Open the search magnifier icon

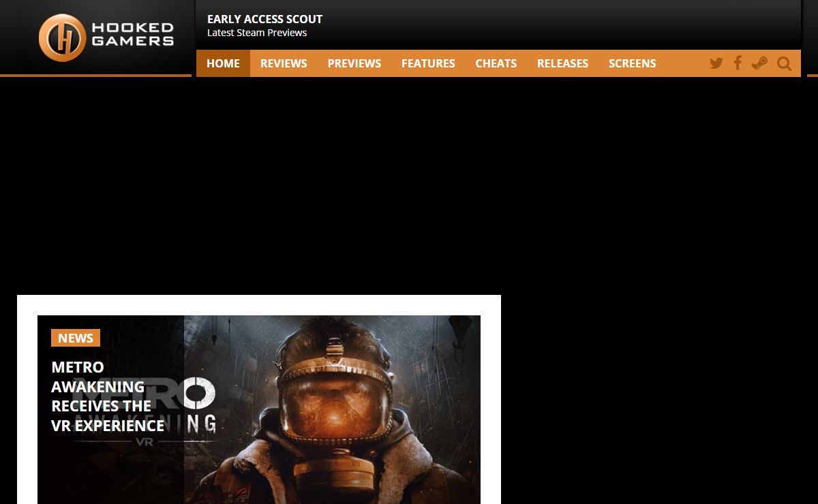784,63
